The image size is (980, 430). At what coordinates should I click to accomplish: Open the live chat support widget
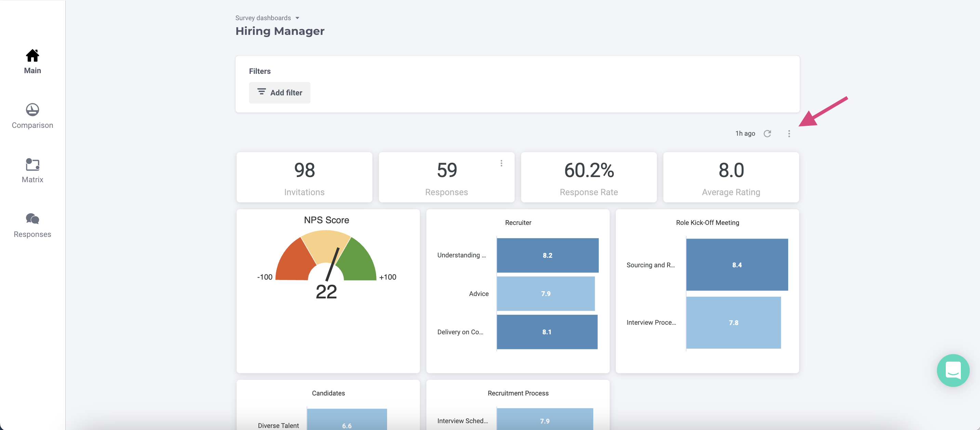pyautogui.click(x=953, y=370)
